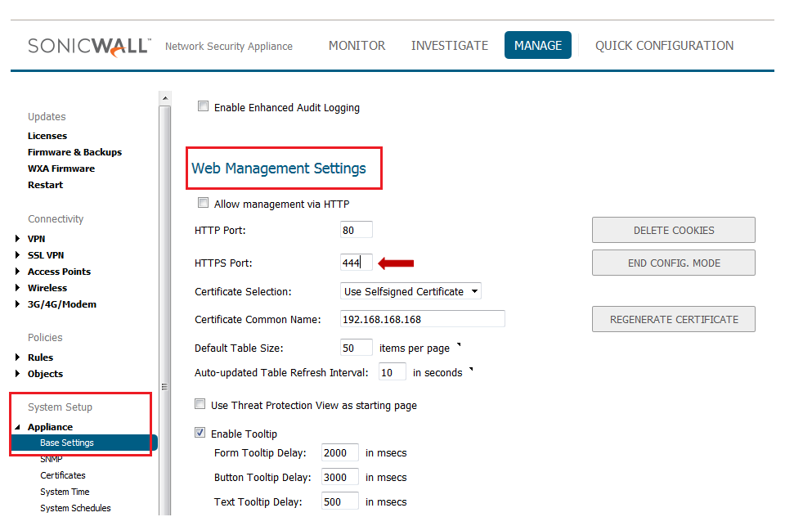Open the Certificate Selection dropdown
The height and width of the screenshot is (526, 812).
[410, 291]
